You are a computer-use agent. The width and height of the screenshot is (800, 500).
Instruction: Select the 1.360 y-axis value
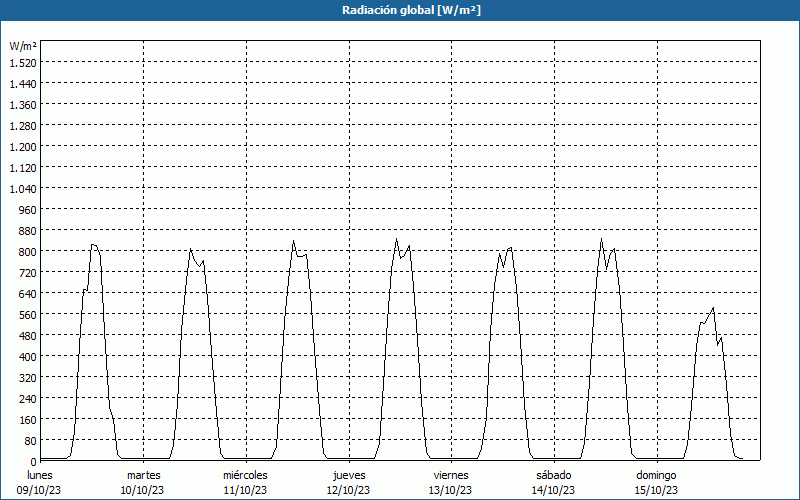(23, 105)
